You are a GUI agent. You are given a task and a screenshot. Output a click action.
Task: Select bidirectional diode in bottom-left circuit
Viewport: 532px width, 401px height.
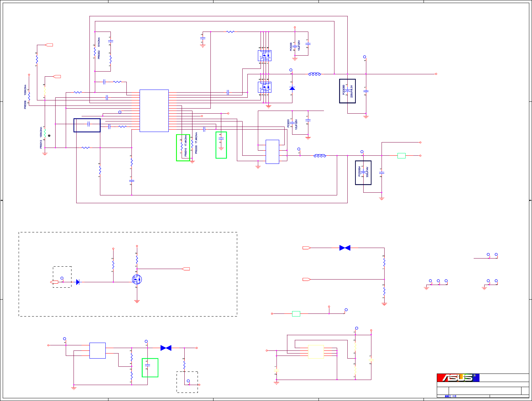point(166,348)
